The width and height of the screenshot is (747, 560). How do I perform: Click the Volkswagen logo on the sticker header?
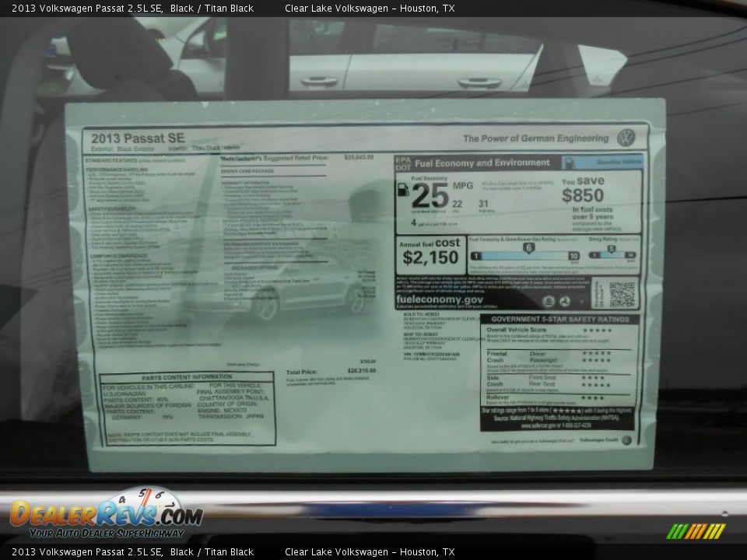tap(626, 138)
